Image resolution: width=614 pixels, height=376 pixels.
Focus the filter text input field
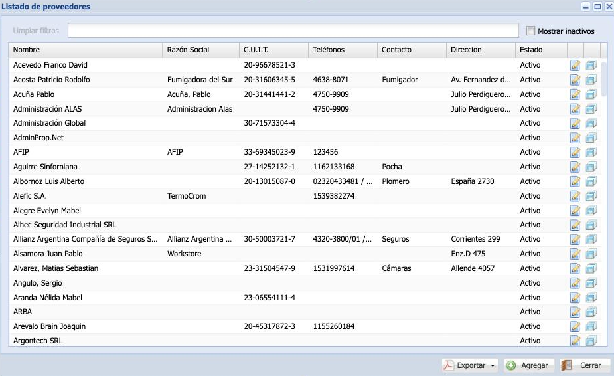coord(293,31)
